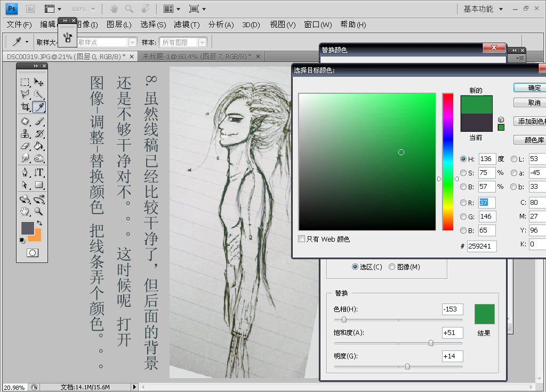Select the Paint Bucket tool
546x392 pixels.
39,146
